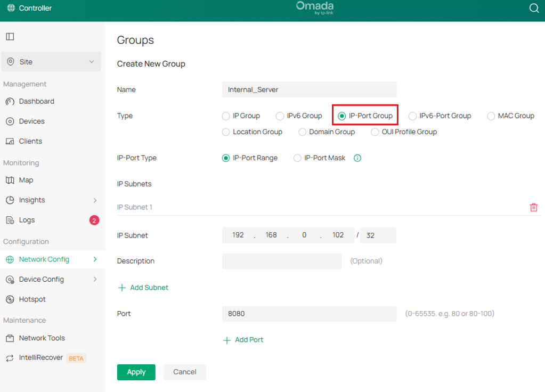Open the search magnifier icon

pos(534,8)
